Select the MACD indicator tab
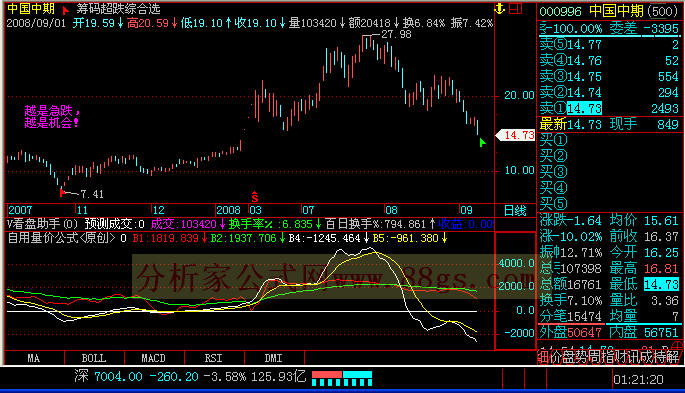Viewport: 685px width, 393px height. coord(154,359)
